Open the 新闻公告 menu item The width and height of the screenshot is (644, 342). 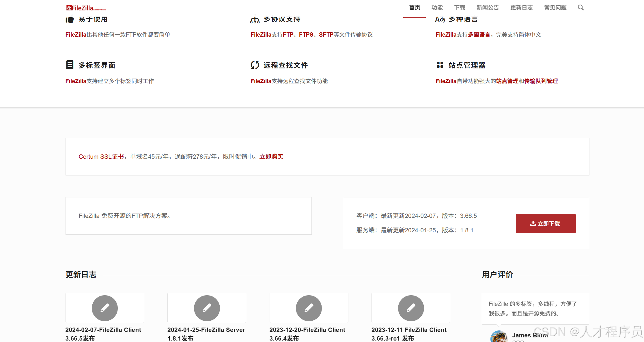pyautogui.click(x=488, y=8)
